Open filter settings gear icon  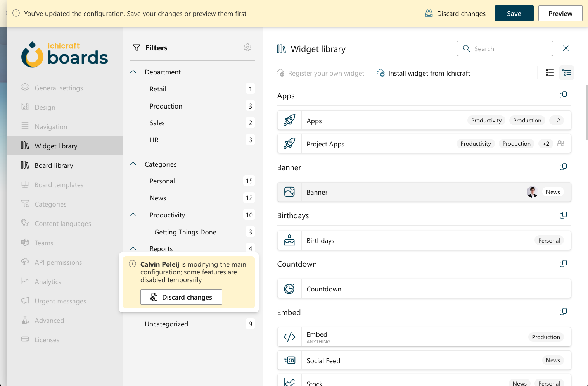(247, 47)
